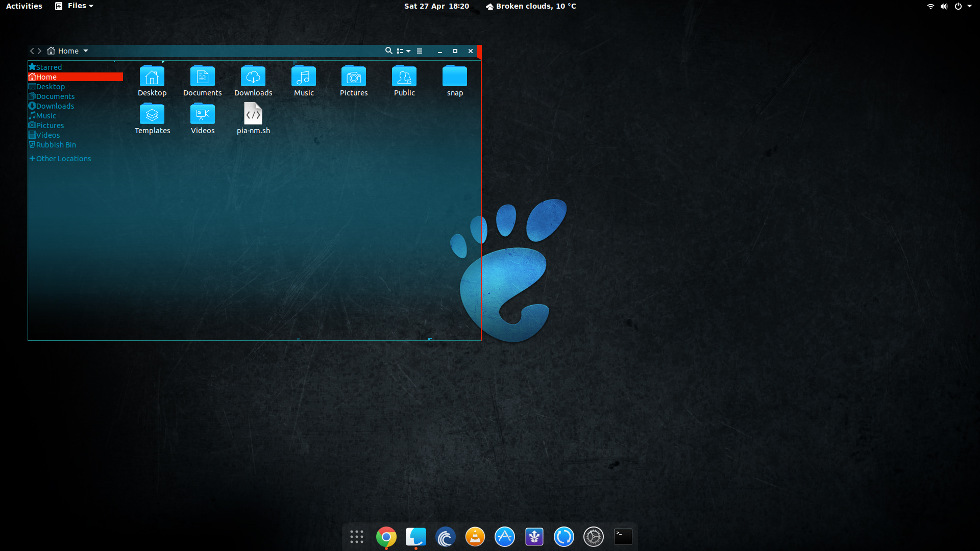Open the Broken clouds weather indicator
Screen dimensions: 980x551
click(x=531, y=6)
